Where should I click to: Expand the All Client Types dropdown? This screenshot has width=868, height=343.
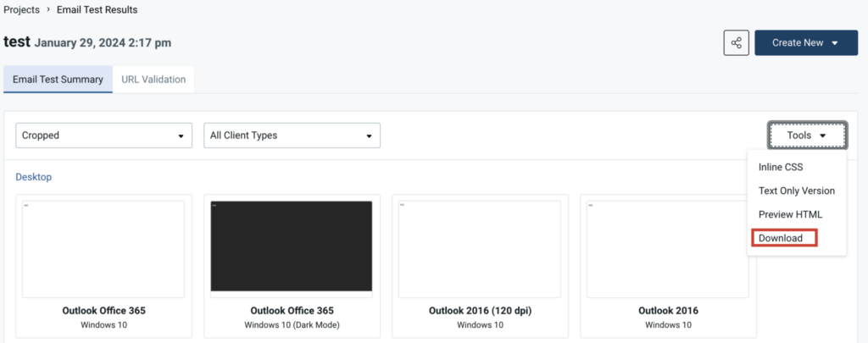pyautogui.click(x=292, y=136)
